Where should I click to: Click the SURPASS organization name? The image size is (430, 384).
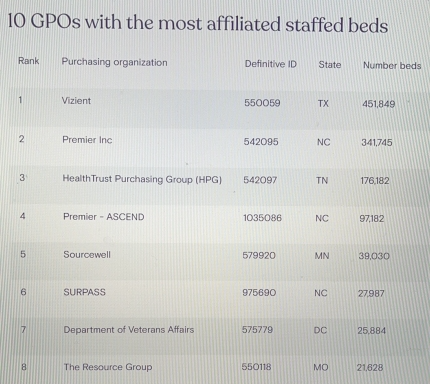pos(84,292)
